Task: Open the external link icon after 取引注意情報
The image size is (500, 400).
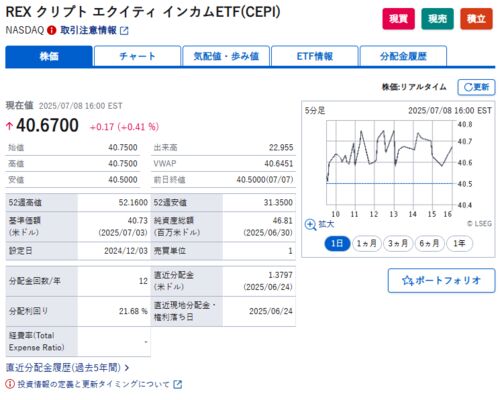Action: pos(124,31)
